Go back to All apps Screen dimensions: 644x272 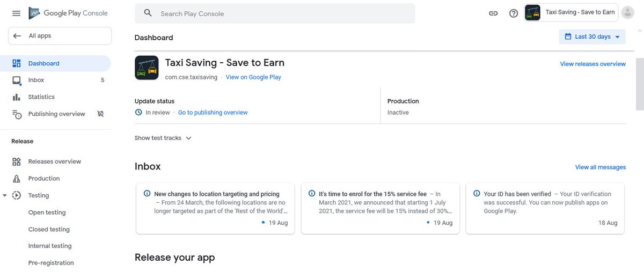coord(60,36)
